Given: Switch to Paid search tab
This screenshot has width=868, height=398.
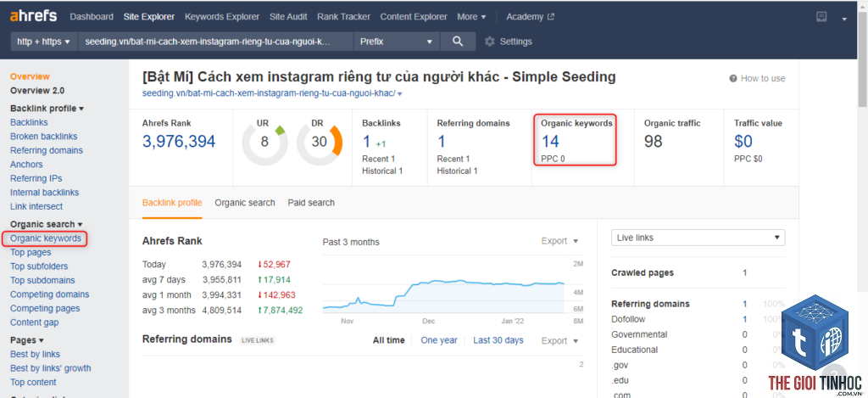Looking at the screenshot, I should pyautogui.click(x=311, y=203).
